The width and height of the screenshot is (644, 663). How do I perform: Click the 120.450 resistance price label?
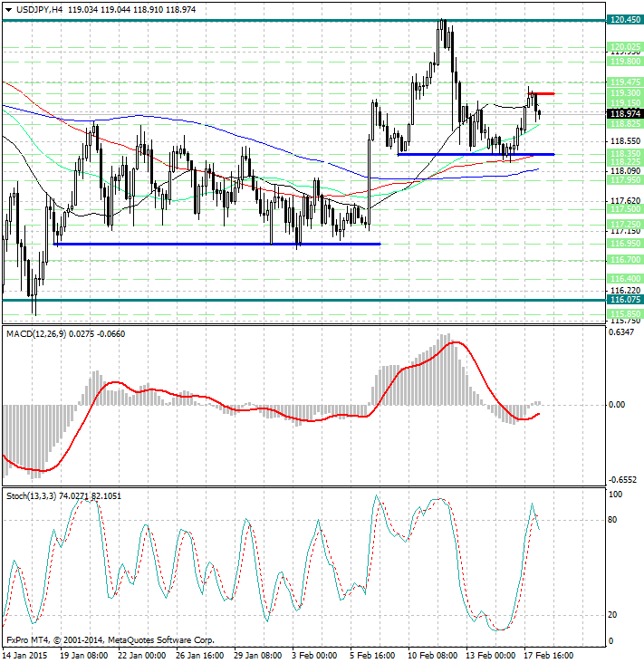coord(625,19)
